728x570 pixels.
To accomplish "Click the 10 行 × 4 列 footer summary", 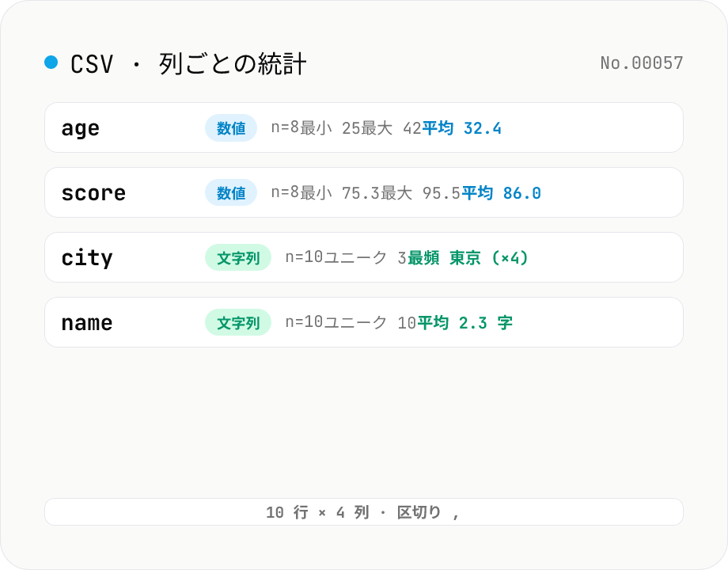I will [364, 512].
